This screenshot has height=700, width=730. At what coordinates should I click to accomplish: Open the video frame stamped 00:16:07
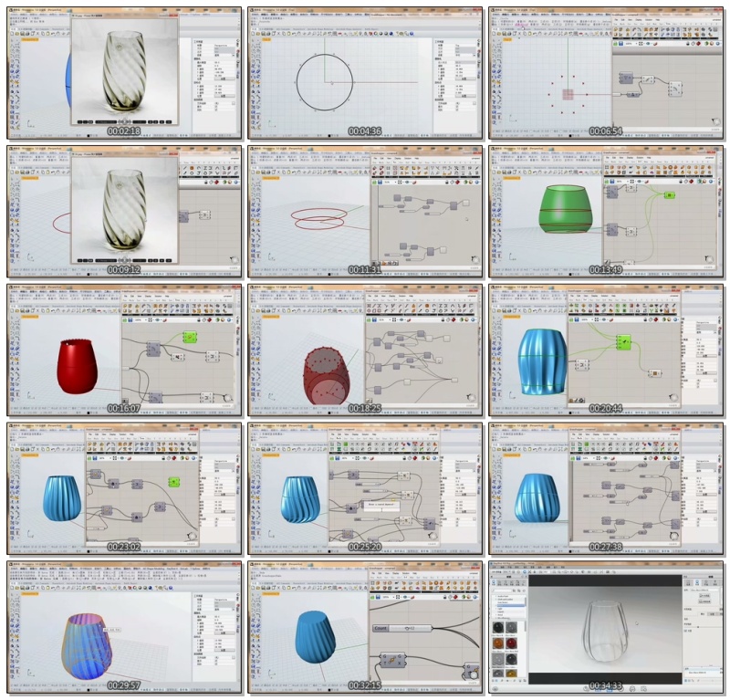pos(124,350)
